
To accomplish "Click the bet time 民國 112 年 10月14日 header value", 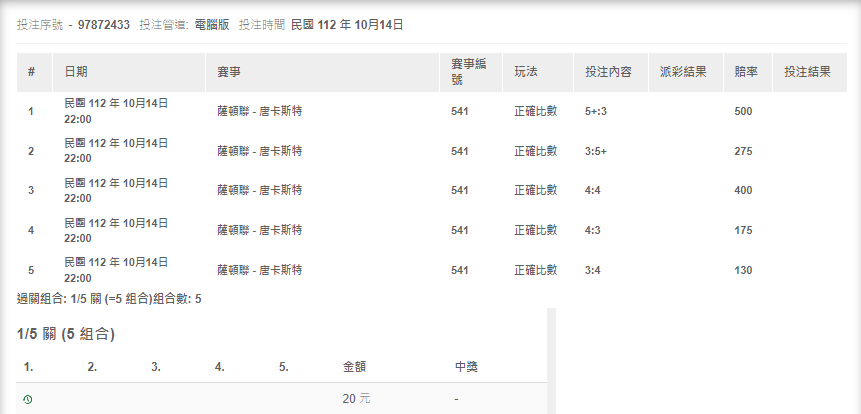I will (346, 25).
